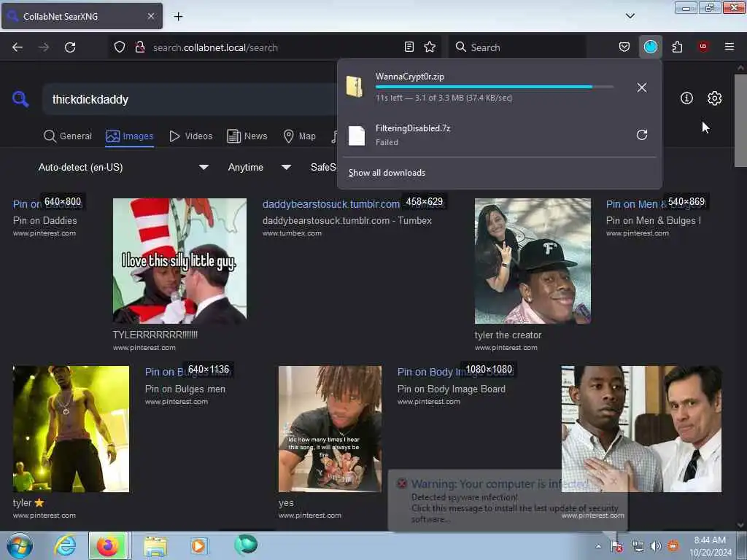Toggle reader view in address bar
The width and height of the screenshot is (747, 560).
409,47
